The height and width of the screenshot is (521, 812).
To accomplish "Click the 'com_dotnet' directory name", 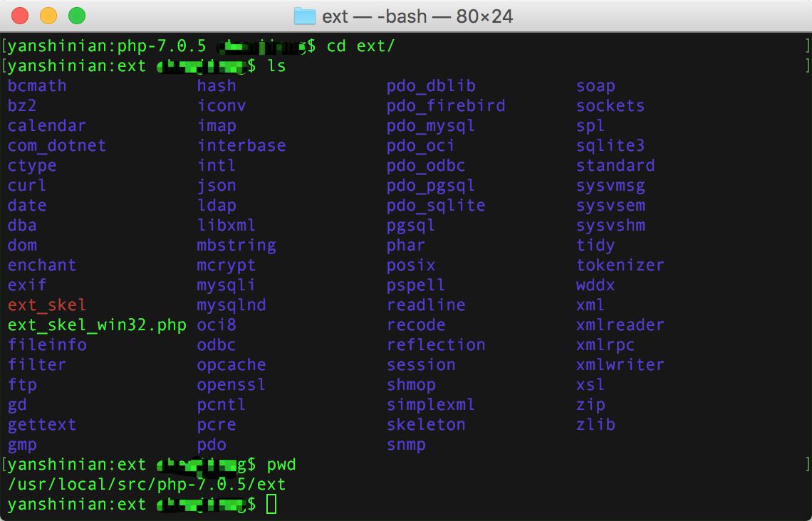I will coord(57,145).
